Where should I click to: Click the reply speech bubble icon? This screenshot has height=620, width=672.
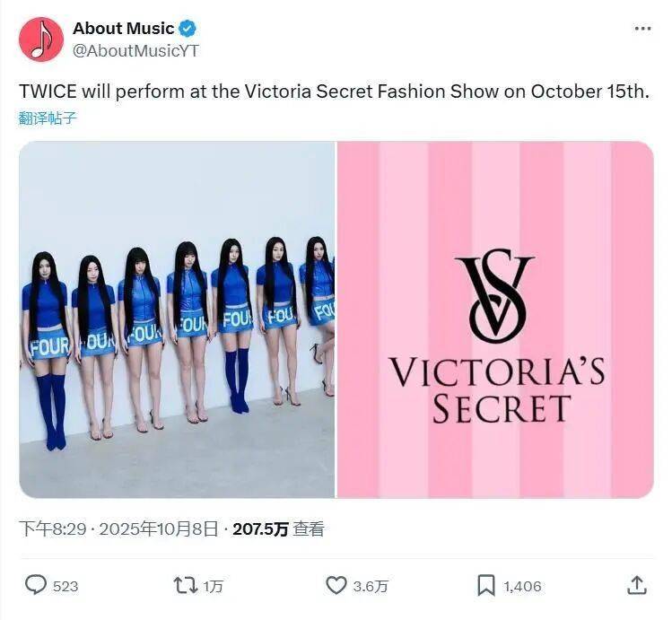tap(35, 585)
